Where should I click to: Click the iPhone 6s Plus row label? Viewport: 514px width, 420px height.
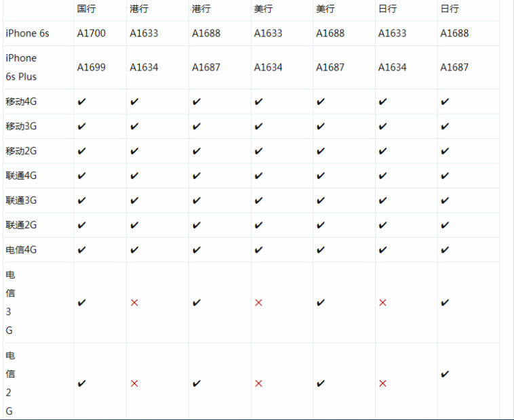click(x=21, y=67)
